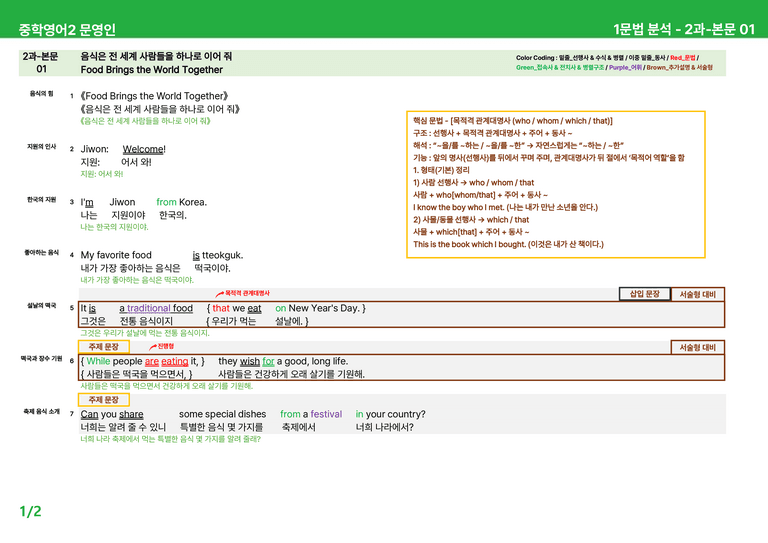
Task: Click 'in your country?' in sentence 7
Action: click(x=390, y=414)
